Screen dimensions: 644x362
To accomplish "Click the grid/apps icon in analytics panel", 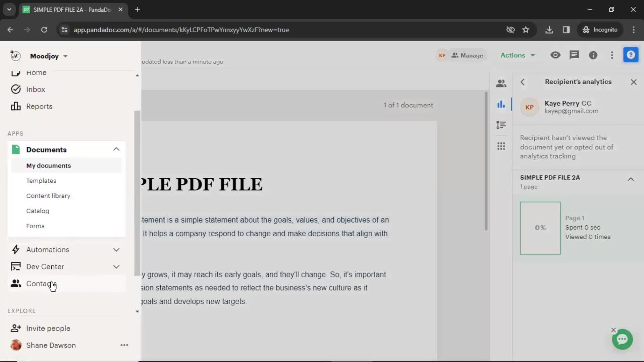I will [x=501, y=146].
